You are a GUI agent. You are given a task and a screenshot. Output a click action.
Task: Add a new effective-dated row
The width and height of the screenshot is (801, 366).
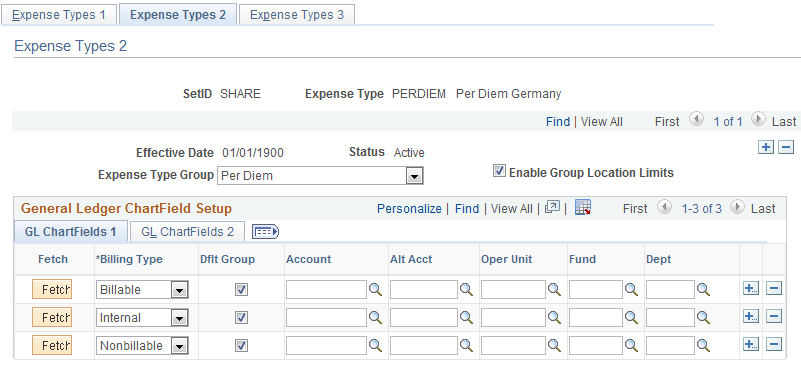pyautogui.click(x=765, y=148)
